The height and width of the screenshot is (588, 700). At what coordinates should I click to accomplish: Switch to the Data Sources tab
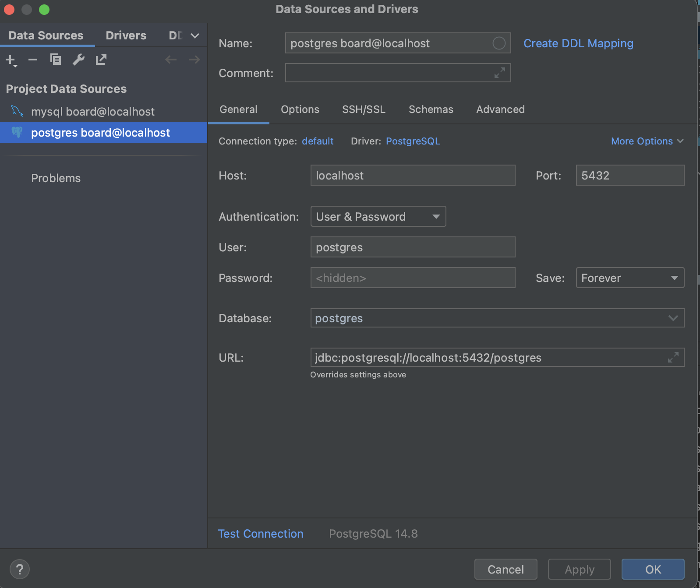(x=46, y=35)
